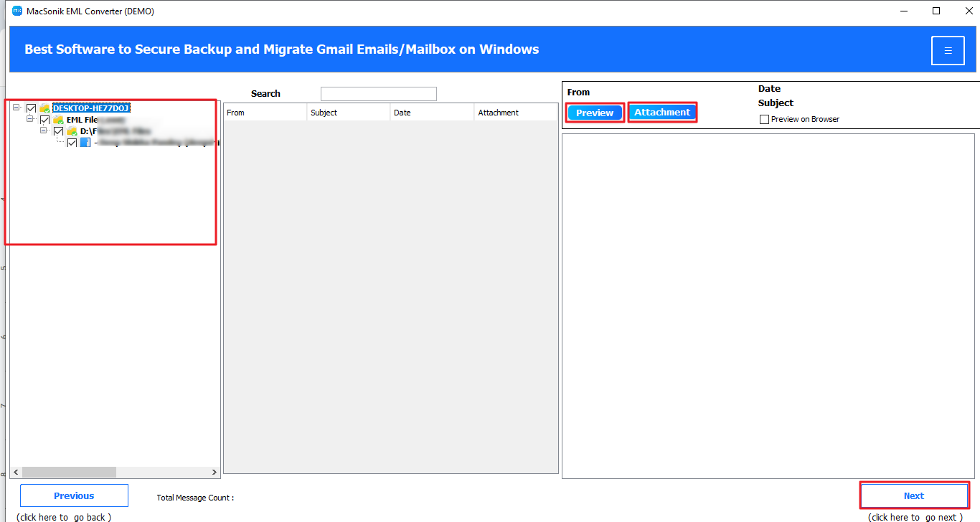
Task: Click the tree scrollbar left arrow
Action: pyautogui.click(x=16, y=472)
